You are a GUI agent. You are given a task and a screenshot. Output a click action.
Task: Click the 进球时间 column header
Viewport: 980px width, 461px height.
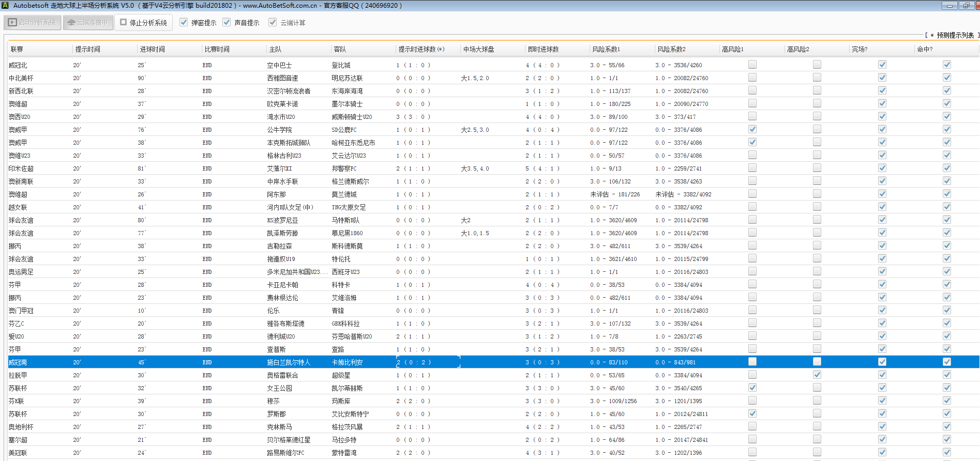click(x=152, y=49)
